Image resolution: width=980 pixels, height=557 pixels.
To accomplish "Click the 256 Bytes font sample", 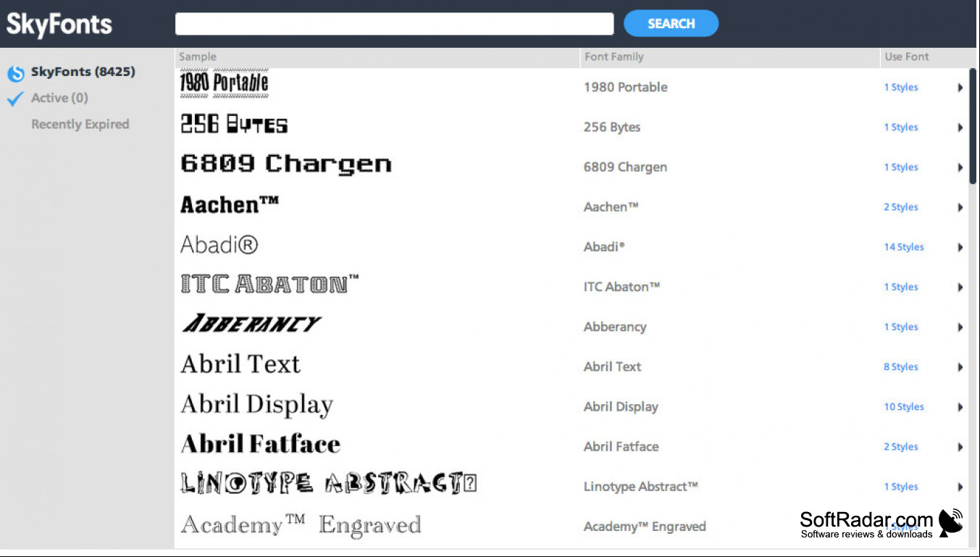I will pos(234,124).
